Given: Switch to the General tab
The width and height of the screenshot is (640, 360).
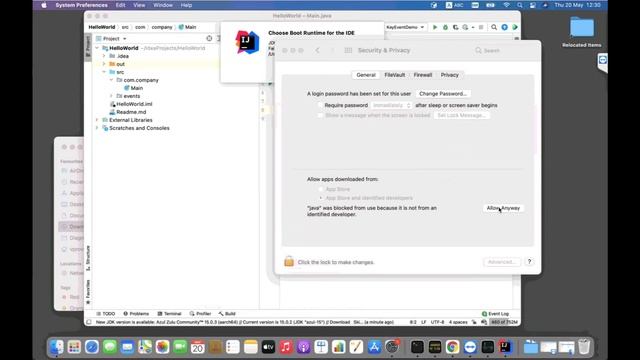Looking at the screenshot, I should pyautogui.click(x=366, y=75).
